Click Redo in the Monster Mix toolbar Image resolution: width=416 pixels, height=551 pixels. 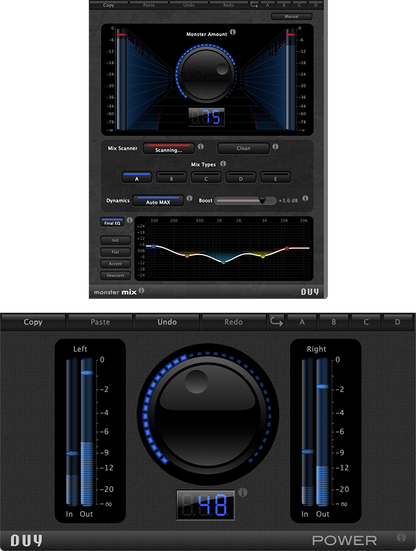point(229,5)
